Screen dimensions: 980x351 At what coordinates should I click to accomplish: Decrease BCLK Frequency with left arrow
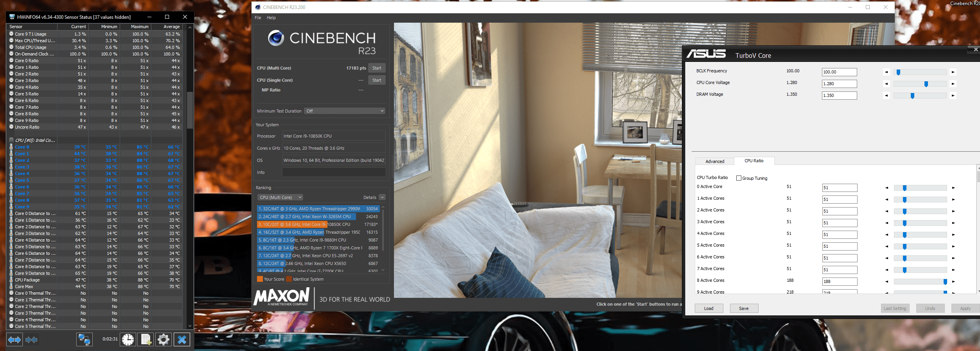[x=886, y=72]
